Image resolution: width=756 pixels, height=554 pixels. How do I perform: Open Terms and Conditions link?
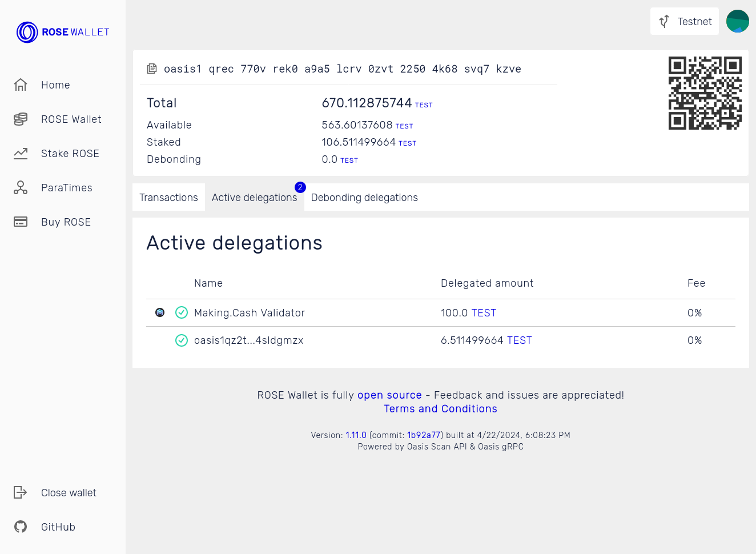pyautogui.click(x=440, y=409)
